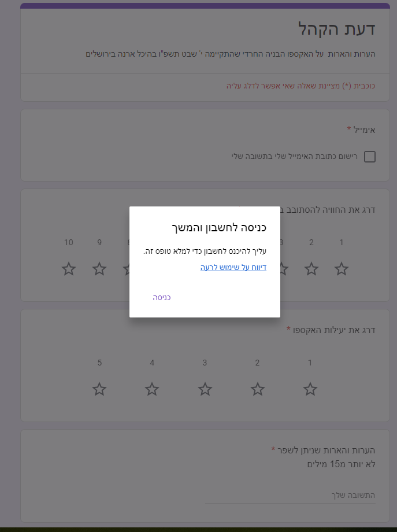Check the רישום כתובת האימייל שלי checkbox
The image size is (397, 532).
369,157
